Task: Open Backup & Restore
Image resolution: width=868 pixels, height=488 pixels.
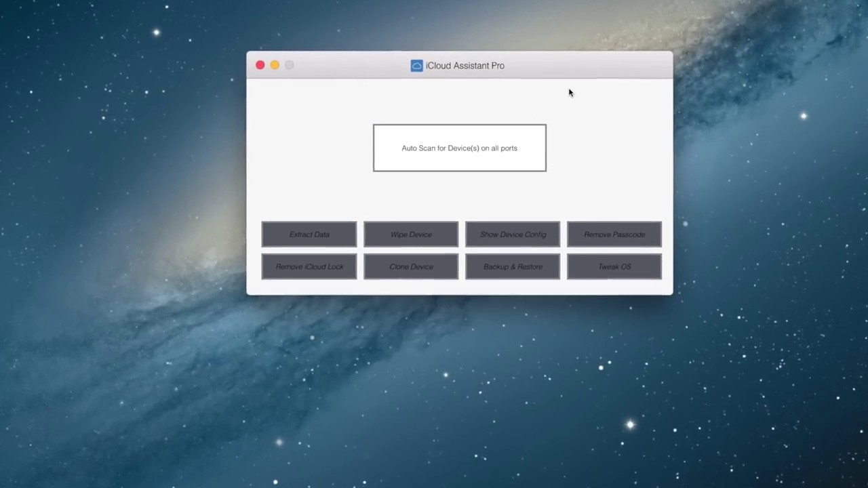Action: point(513,266)
